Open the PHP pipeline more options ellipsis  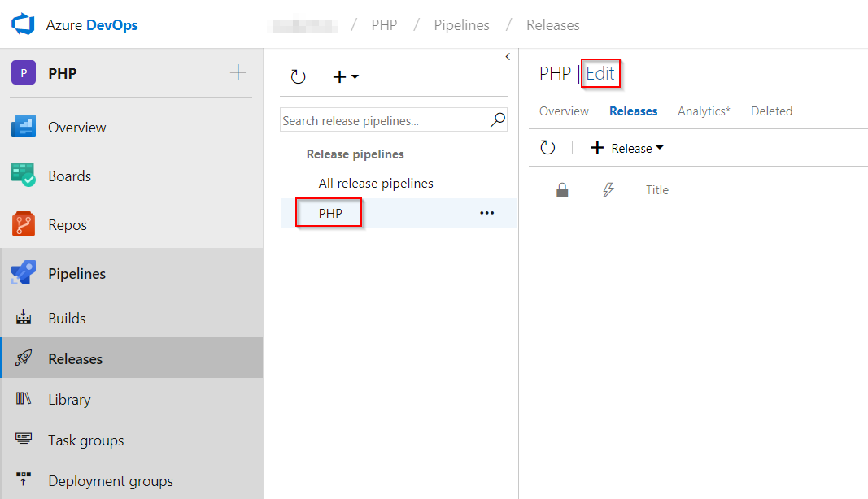tap(487, 213)
